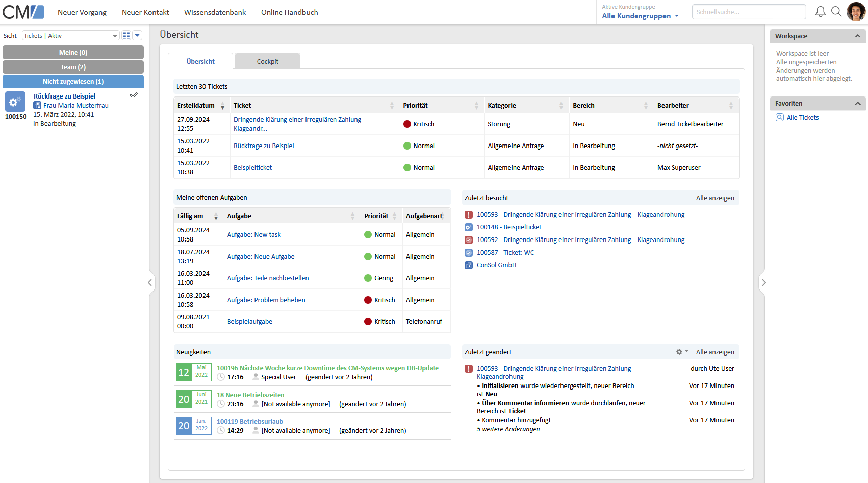This screenshot has width=868, height=483.
Task: Open the ticket list options arrow
Action: [x=137, y=35]
